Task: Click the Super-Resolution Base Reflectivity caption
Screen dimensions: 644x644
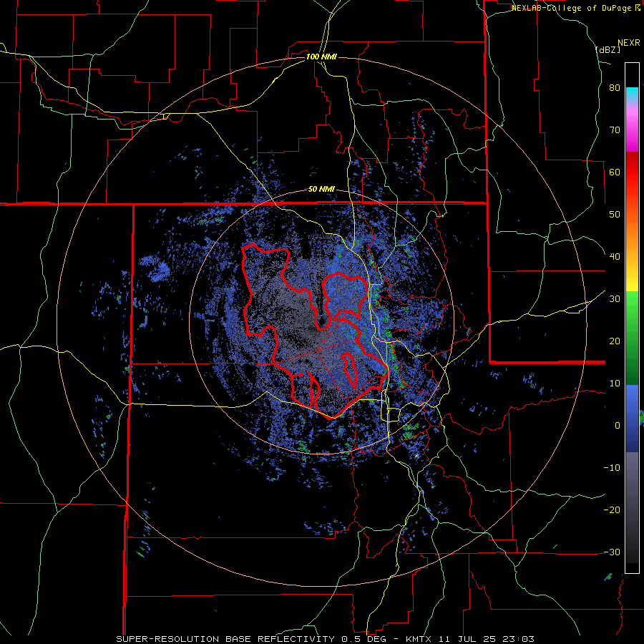Action: [325, 639]
